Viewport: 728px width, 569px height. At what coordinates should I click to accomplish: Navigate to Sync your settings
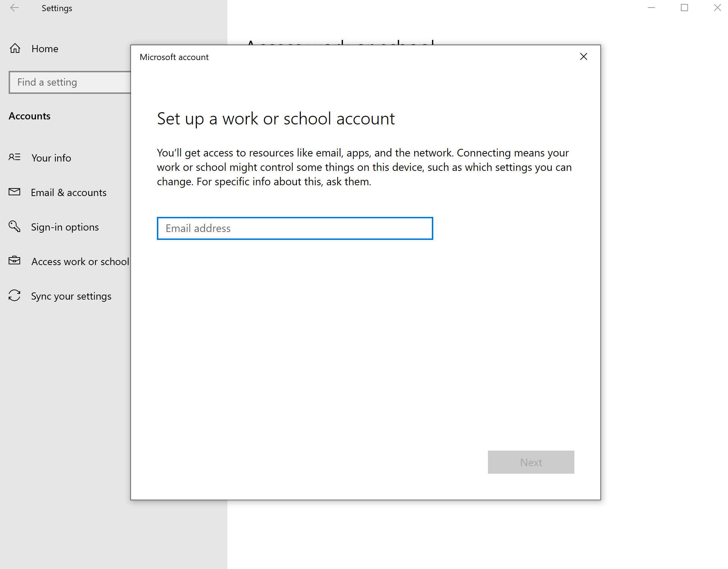click(x=71, y=296)
